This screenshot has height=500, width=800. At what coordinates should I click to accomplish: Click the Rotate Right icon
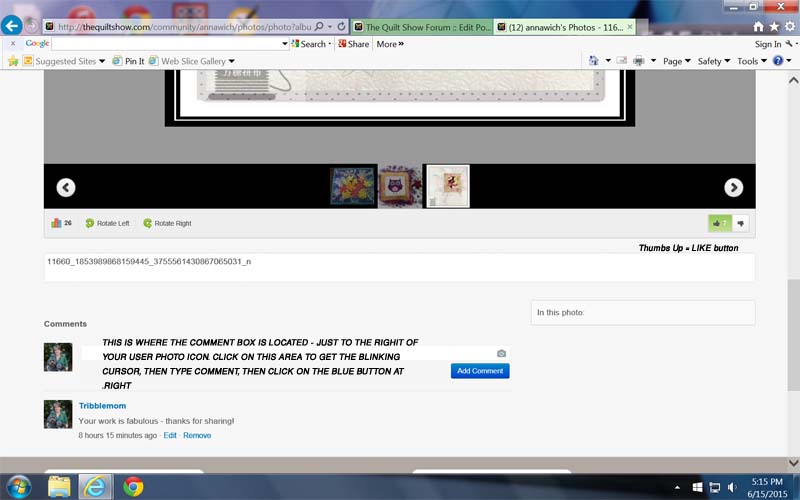coord(148,223)
